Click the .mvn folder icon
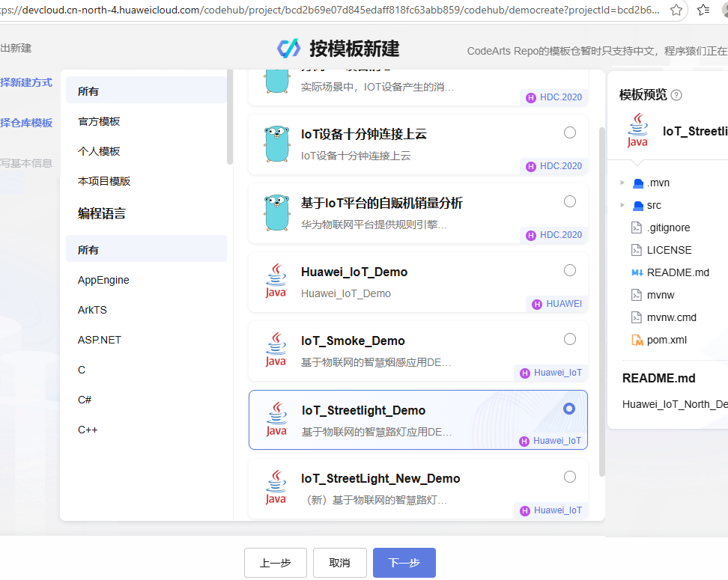Viewport: 728px width, 580px height. click(638, 183)
